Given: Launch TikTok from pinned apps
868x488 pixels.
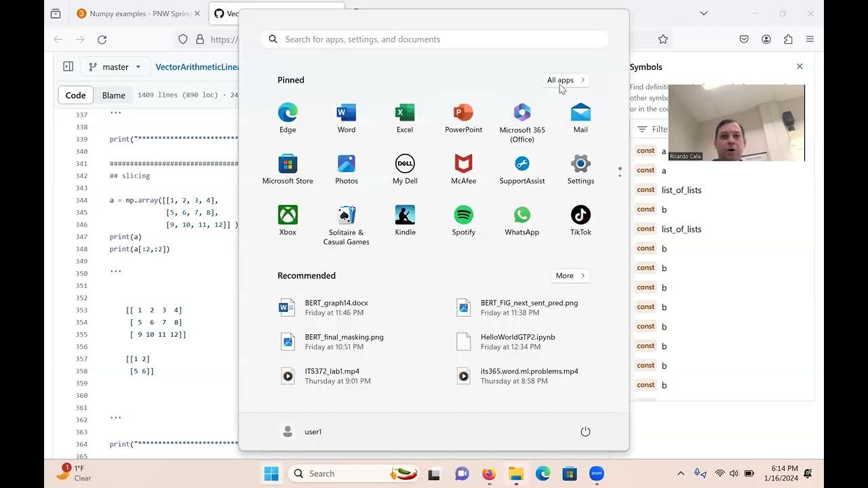Looking at the screenshot, I should (580, 220).
